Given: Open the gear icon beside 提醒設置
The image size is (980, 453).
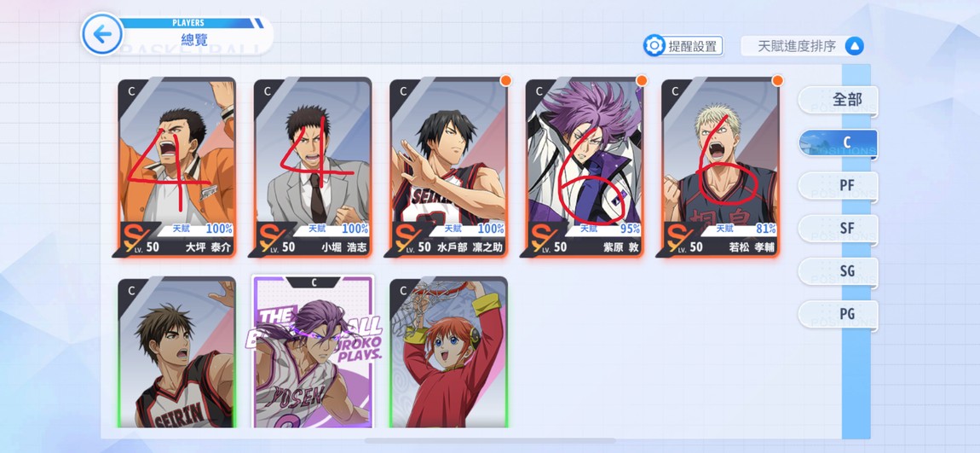Looking at the screenshot, I should pos(654,46).
